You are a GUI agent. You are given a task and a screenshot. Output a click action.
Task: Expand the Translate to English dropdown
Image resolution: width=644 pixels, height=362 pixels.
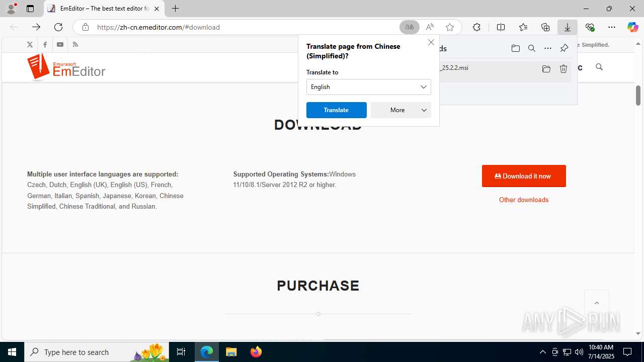369,87
